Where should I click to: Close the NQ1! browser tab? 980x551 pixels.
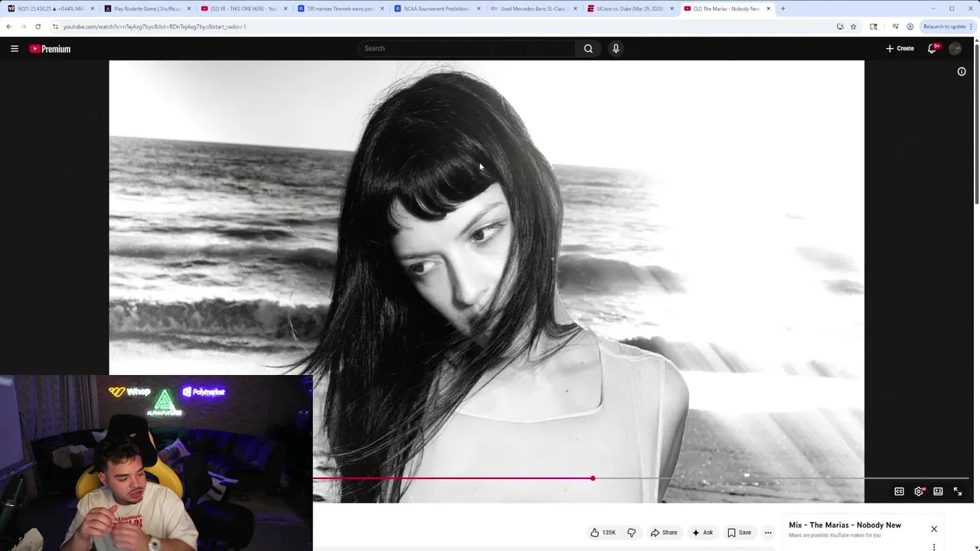pyautogui.click(x=93, y=8)
